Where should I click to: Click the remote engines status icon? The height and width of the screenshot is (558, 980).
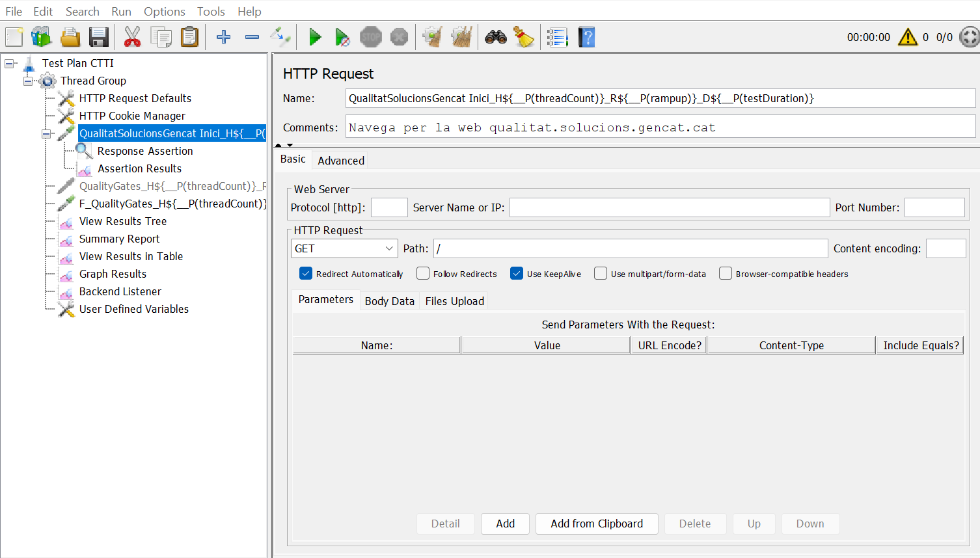tap(970, 37)
